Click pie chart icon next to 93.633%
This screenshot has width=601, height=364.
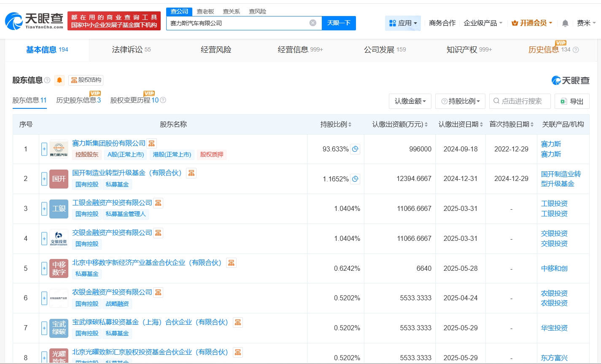[x=355, y=149]
